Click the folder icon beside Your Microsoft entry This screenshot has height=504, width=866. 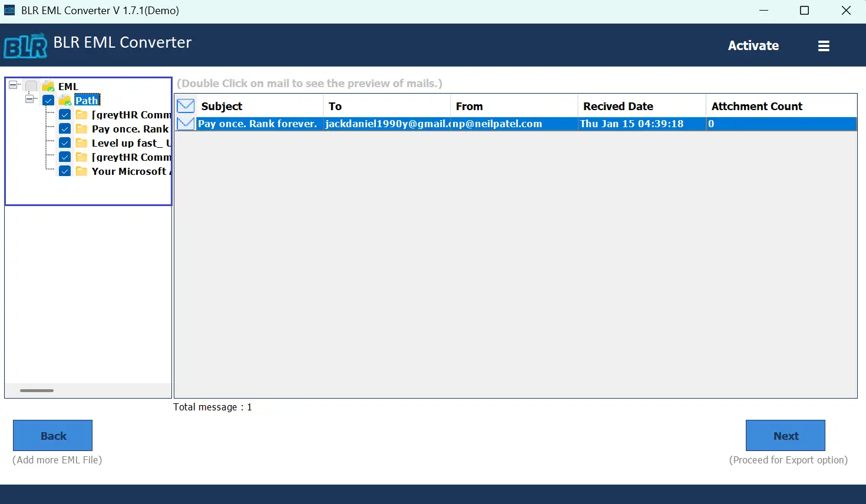81,171
